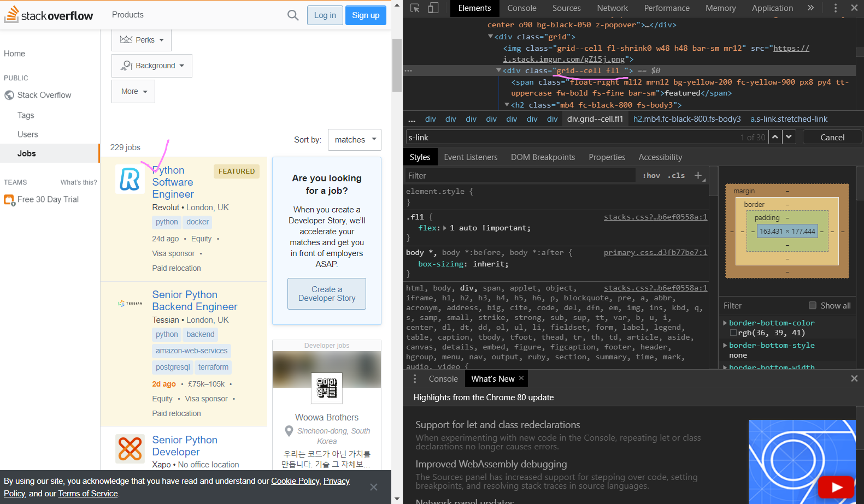The height and width of the screenshot is (504, 864).
Task: Open the Event Listeners pane tab
Action: (471, 157)
